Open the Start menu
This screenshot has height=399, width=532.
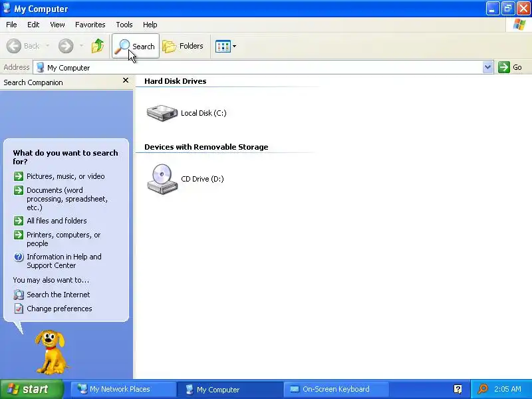pos(31,389)
